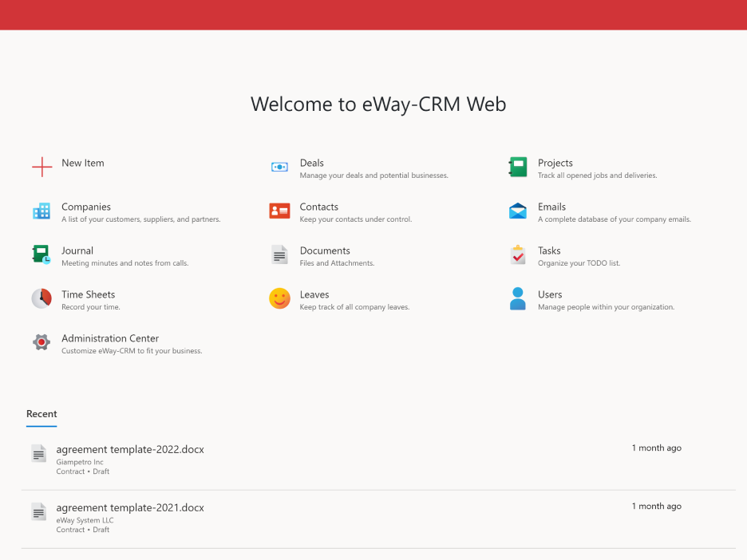The image size is (747, 560).
Task: Go to the Documents module
Action: click(x=325, y=250)
